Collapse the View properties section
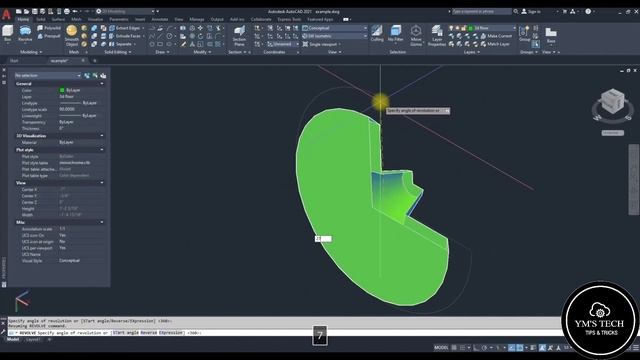 click(102, 183)
